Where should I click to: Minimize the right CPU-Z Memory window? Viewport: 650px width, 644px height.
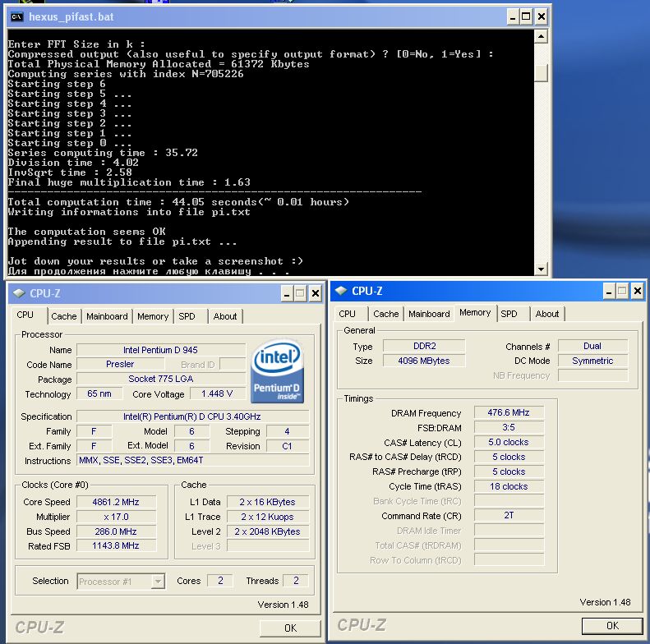[609, 291]
